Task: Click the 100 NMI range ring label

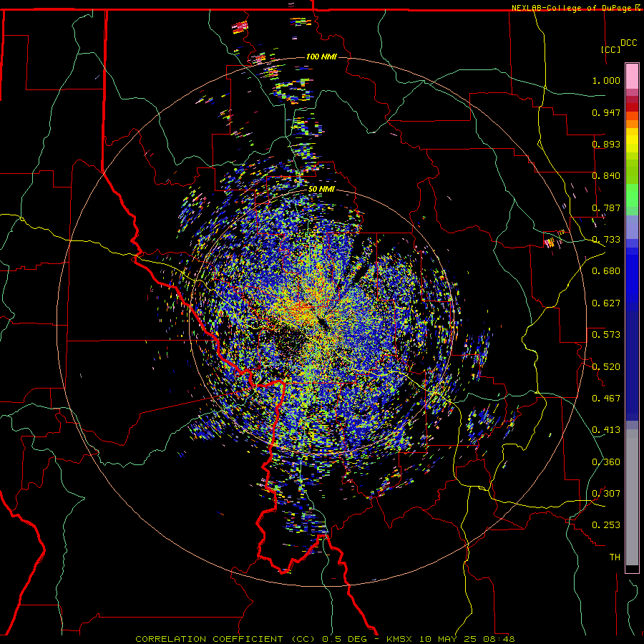Action: point(321,57)
